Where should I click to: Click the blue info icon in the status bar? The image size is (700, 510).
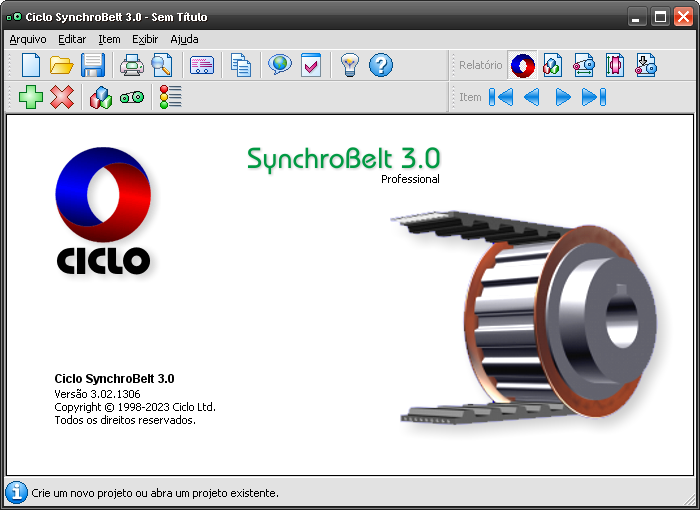[16, 493]
